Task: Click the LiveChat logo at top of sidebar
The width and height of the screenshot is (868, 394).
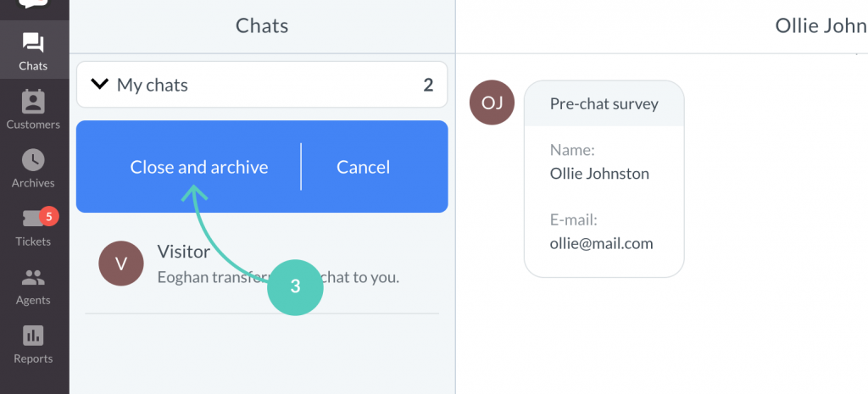Action: (x=33, y=4)
